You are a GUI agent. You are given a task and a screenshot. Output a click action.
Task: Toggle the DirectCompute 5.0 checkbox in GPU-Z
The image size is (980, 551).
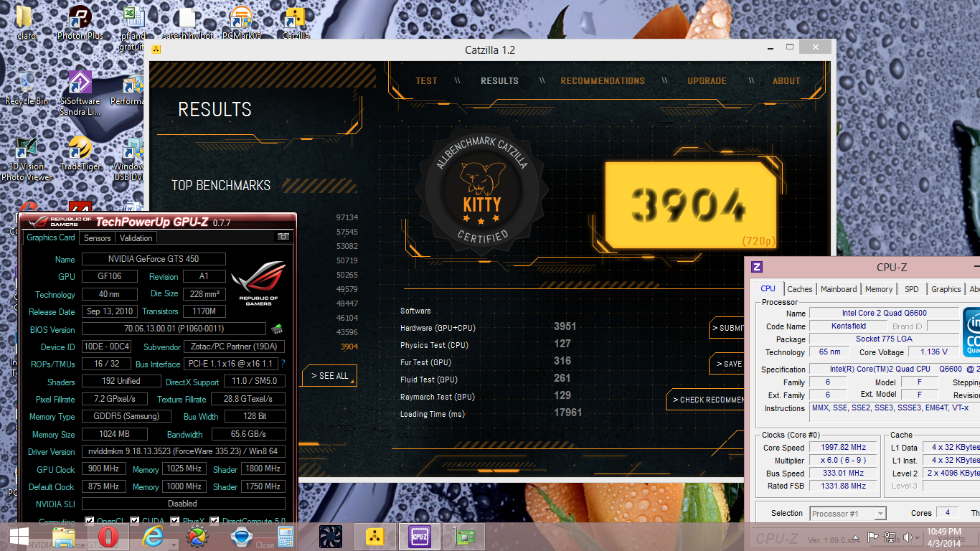(215, 522)
